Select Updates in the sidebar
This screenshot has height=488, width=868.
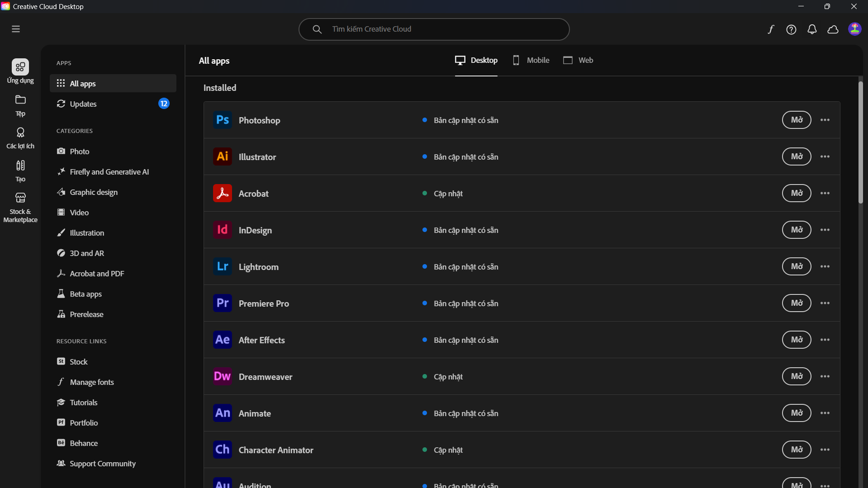tap(83, 104)
